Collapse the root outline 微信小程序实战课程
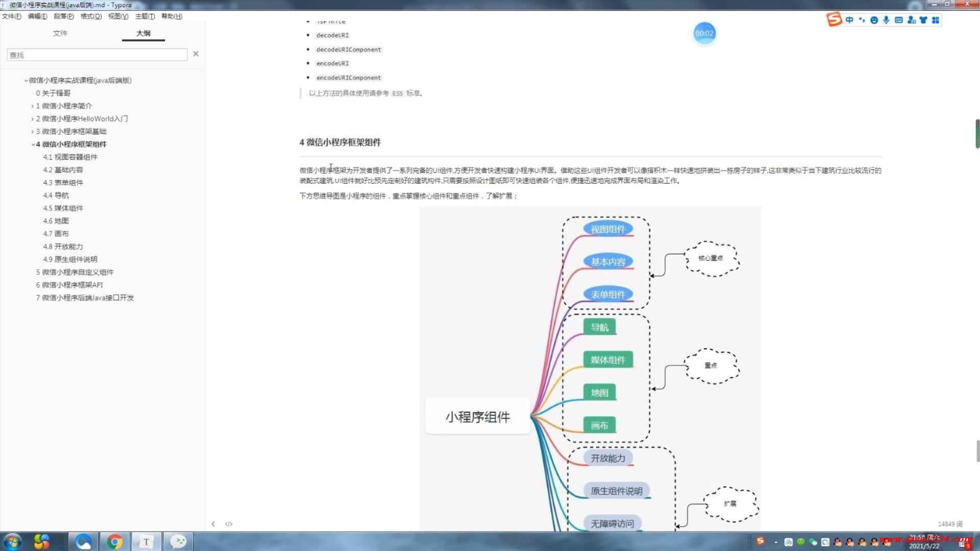The width and height of the screenshot is (980, 551). [26, 81]
